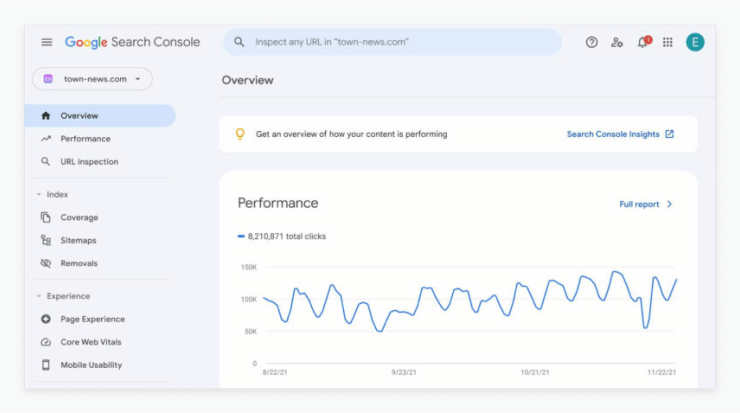Go to Performance in the sidebar
Viewport: 740px width, 413px height.
[85, 139]
